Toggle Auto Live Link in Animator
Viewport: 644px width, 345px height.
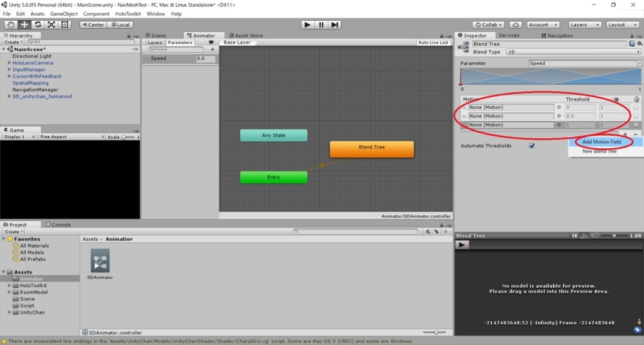pyautogui.click(x=433, y=42)
